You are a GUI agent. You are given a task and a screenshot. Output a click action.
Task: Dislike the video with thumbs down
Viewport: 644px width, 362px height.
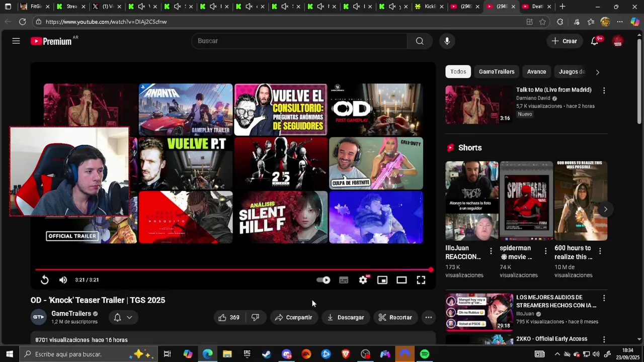256,317
